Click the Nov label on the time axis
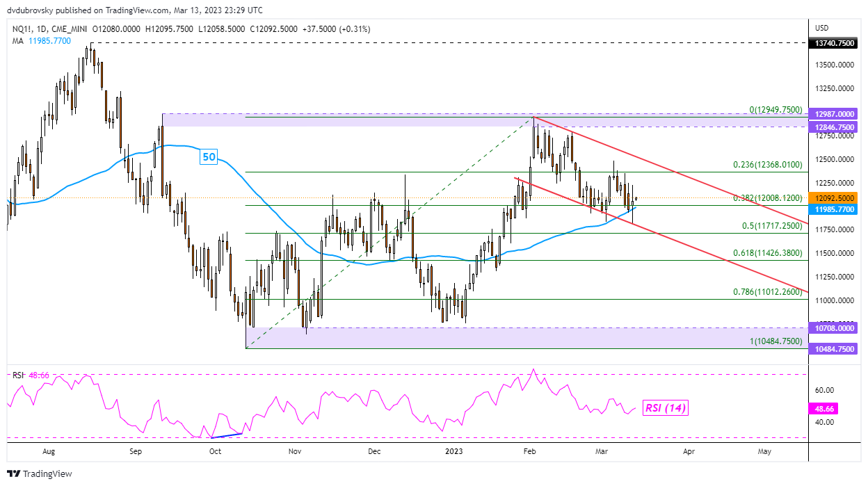Screen dimensions: 868x486 pyautogui.click(x=295, y=451)
